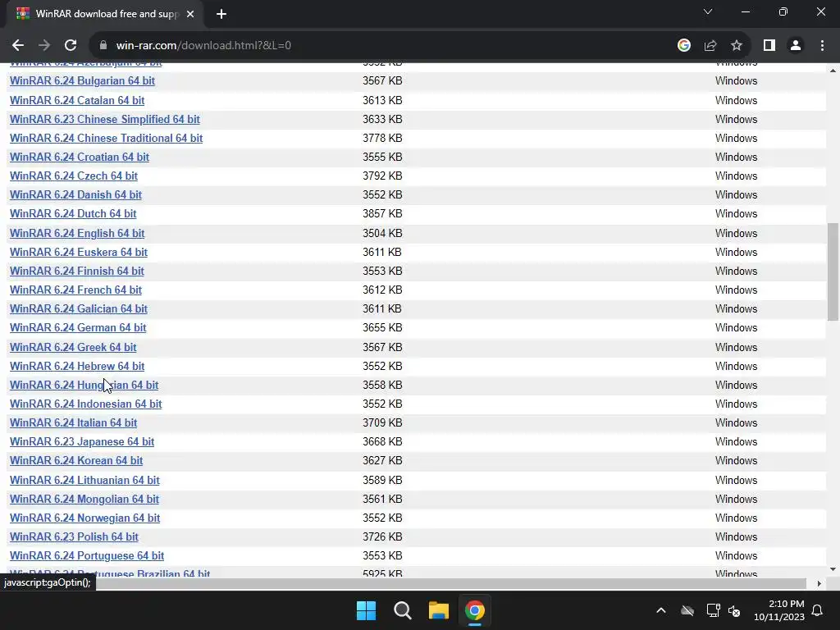The height and width of the screenshot is (630, 840).
Task: Open Chrome's three-dot menu
Action: click(x=822, y=46)
